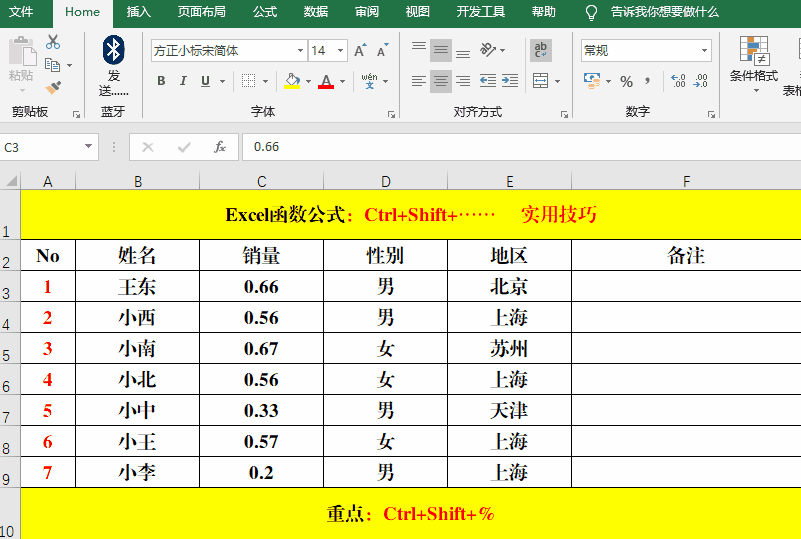801x539 pixels.
Task: Toggle bold formatting
Action: [x=161, y=81]
